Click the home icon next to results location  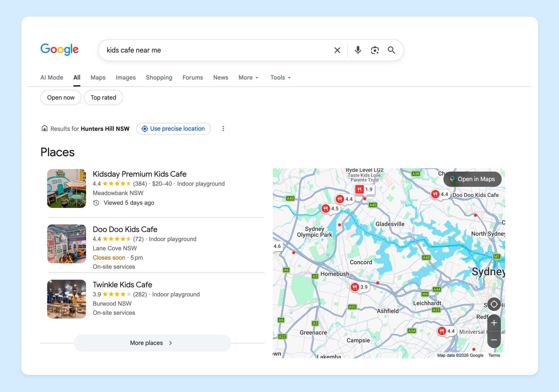click(45, 128)
